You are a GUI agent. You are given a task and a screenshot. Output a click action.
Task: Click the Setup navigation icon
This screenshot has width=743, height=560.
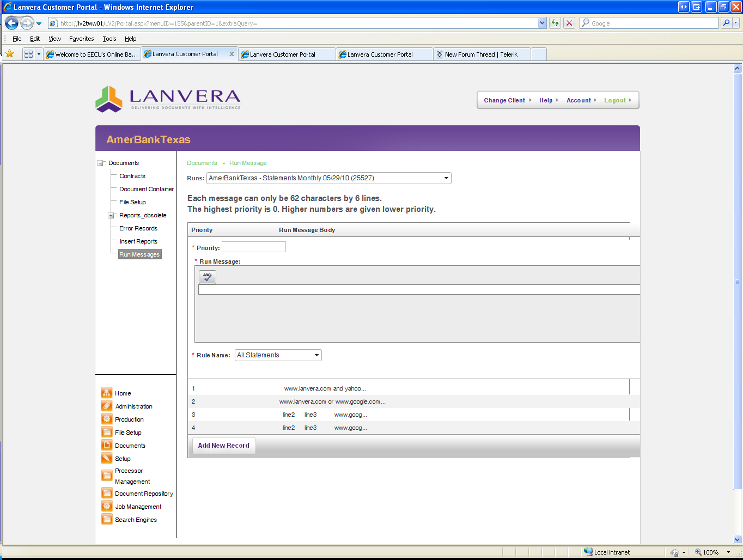pyautogui.click(x=107, y=458)
